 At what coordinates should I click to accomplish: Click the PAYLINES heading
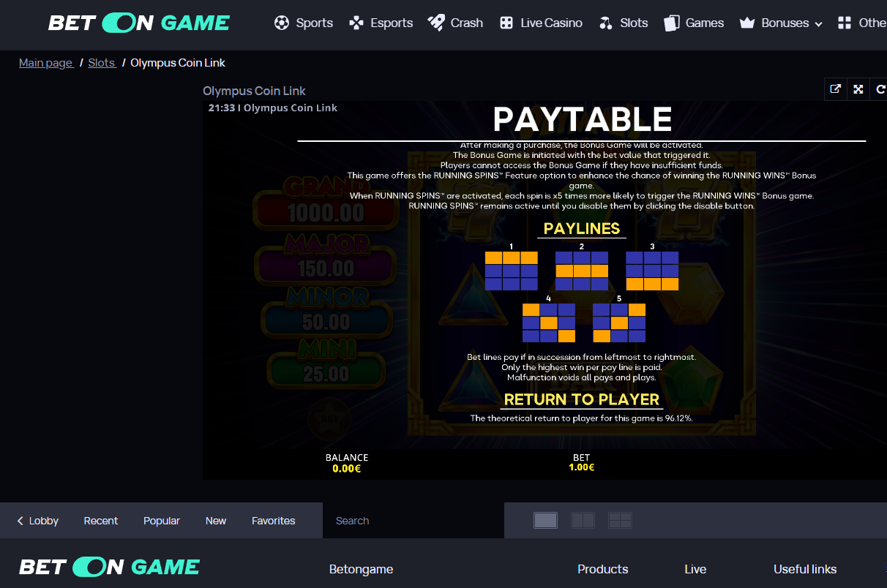click(x=582, y=228)
